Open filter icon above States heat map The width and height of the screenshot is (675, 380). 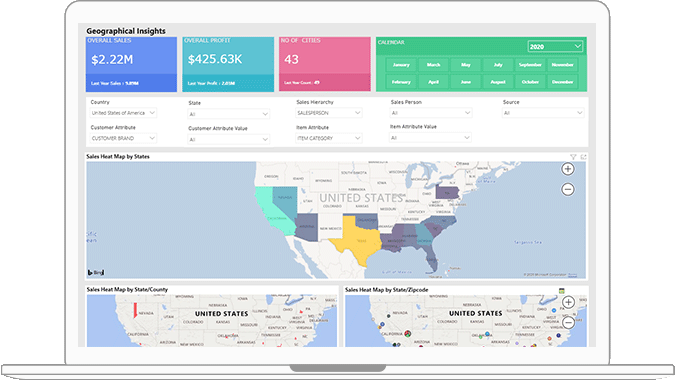573,157
